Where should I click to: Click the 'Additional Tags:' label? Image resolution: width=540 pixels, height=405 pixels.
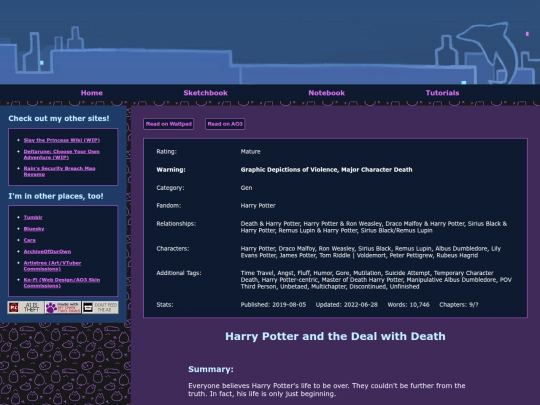[179, 273]
